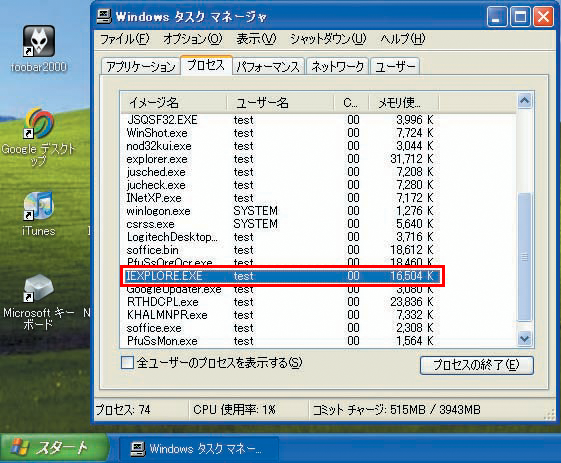Image resolution: width=561 pixels, height=463 pixels.
Task: Select the soffice.bin process row
Action: (x=281, y=250)
